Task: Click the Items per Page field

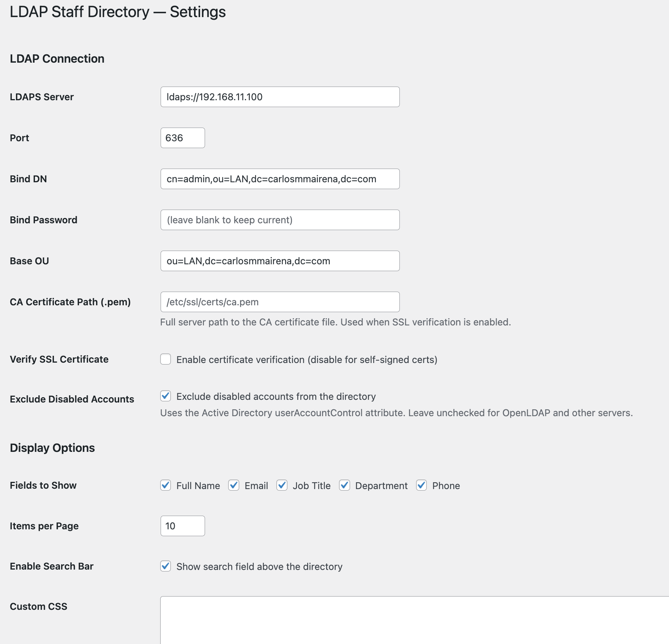Action: pyautogui.click(x=182, y=526)
